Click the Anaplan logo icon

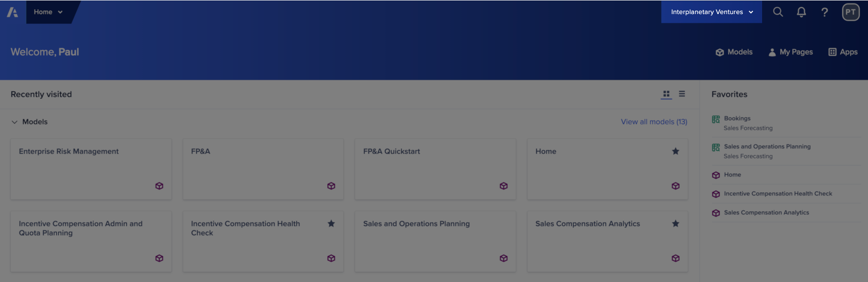point(12,12)
